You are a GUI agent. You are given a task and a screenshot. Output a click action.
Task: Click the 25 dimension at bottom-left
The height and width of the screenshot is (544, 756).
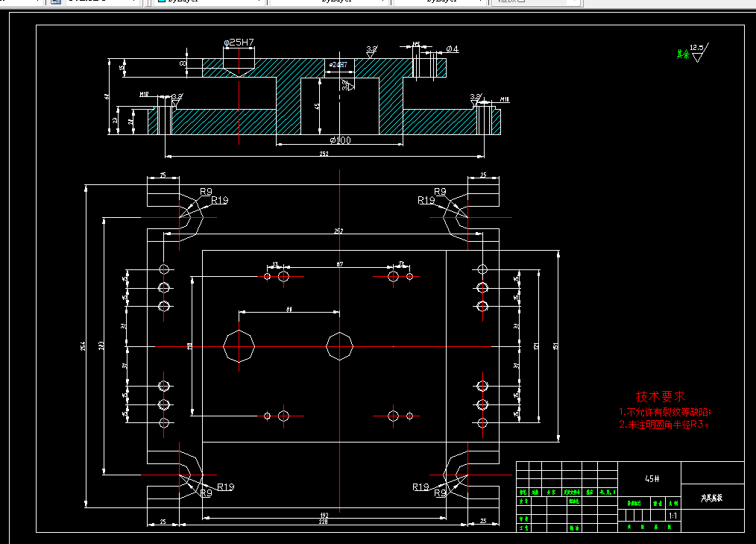click(163, 522)
